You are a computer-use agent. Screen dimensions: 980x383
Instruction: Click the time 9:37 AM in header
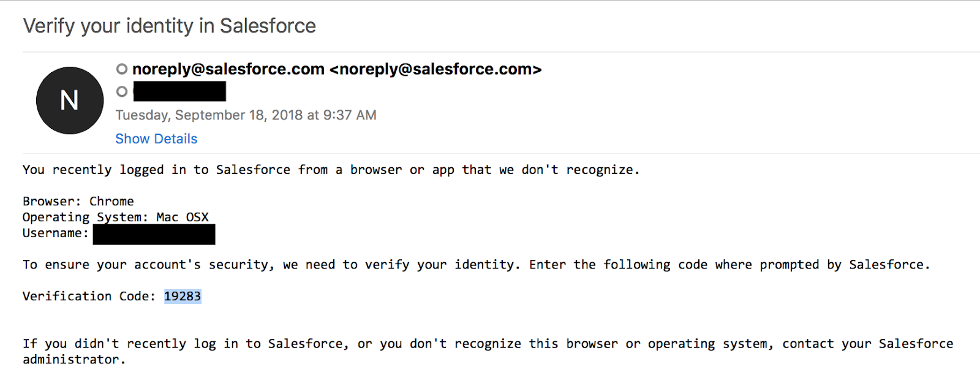(350, 115)
